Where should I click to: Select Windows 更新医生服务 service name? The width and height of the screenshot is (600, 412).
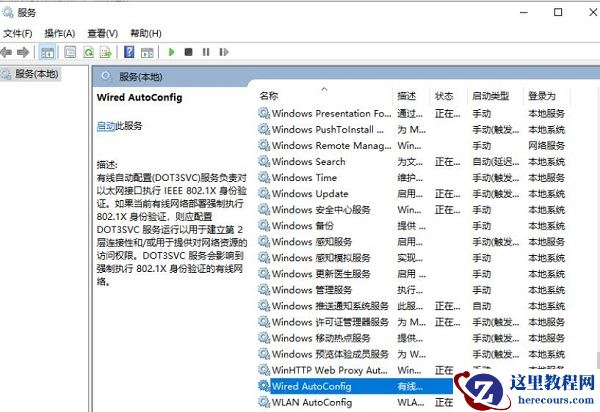coord(321,274)
